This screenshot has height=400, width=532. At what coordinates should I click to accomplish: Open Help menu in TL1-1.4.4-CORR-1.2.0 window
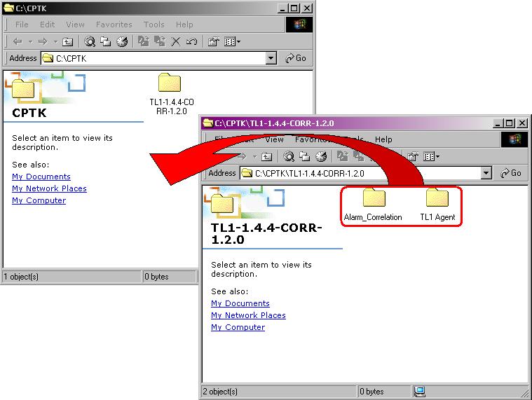(383, 139)
